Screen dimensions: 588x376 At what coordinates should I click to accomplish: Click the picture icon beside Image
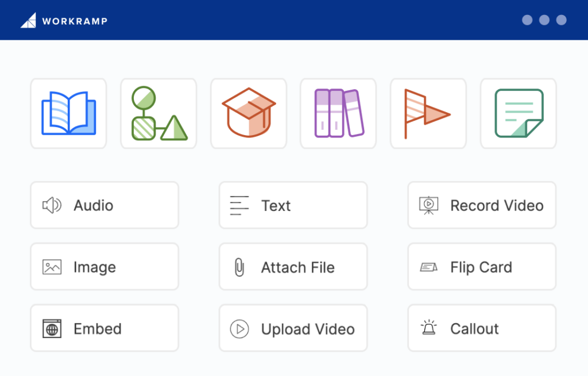click(52, 267)
